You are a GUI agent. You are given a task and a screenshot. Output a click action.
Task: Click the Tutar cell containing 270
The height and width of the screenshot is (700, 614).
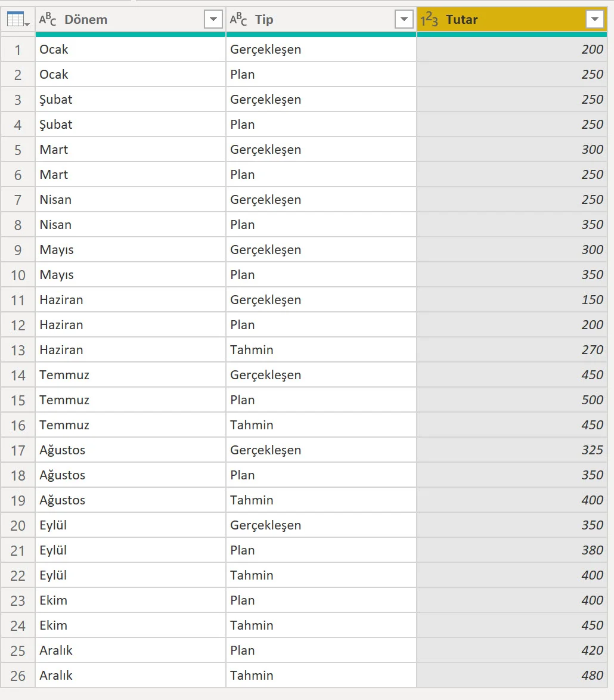click(511, 350)
